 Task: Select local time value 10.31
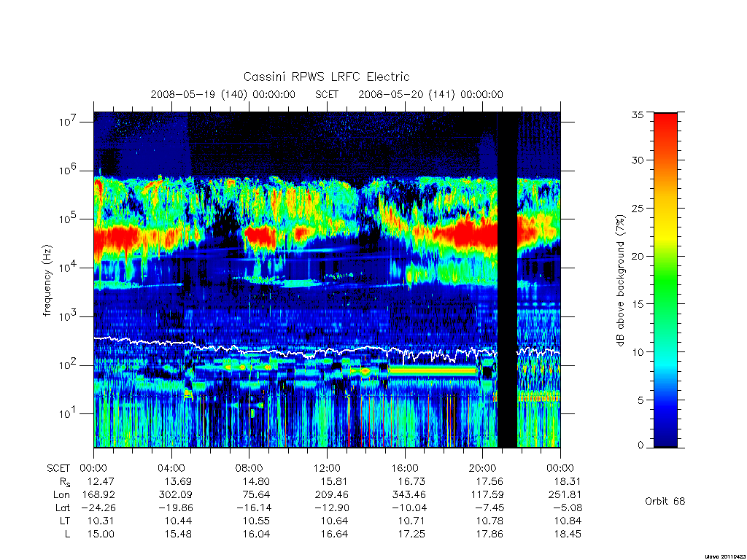101,521
